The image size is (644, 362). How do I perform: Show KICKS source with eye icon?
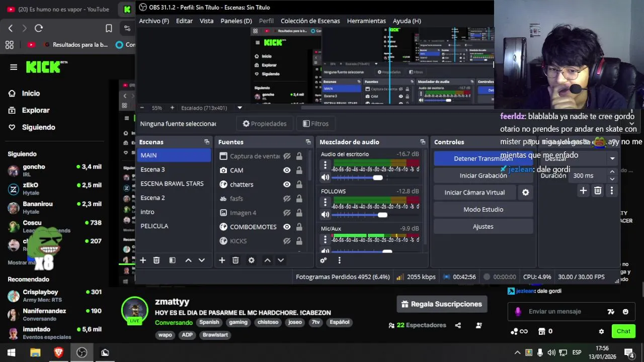point(287,241)
